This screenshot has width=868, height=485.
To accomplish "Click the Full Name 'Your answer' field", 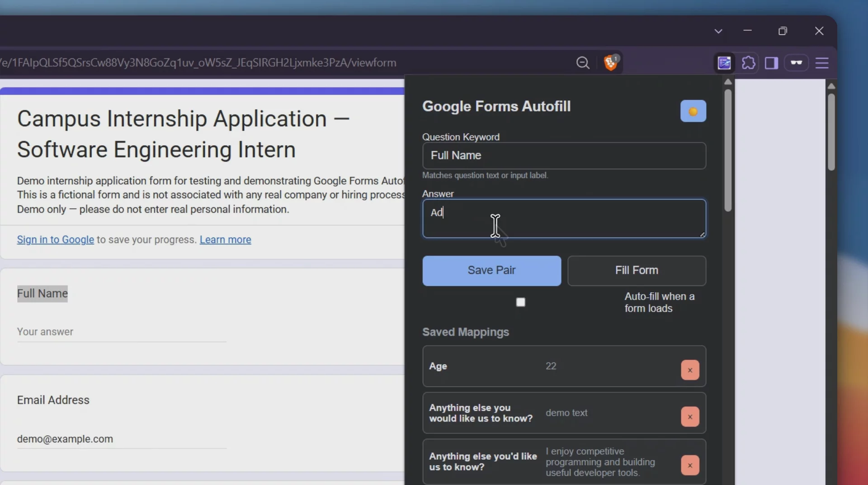I will (x=122, y=332).
